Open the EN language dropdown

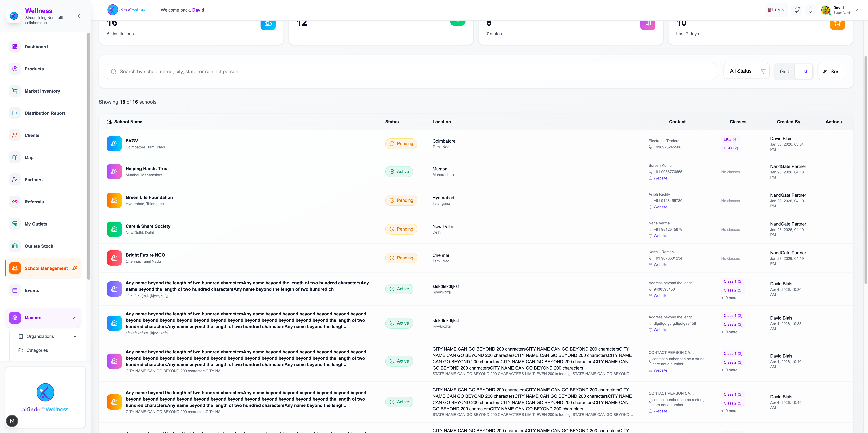coord(777,10)
